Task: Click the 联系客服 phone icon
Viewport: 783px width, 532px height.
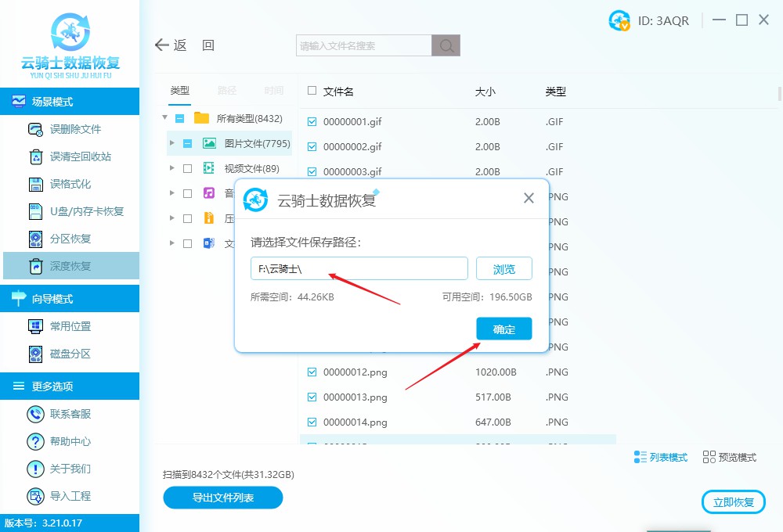Action: (35, 414)
